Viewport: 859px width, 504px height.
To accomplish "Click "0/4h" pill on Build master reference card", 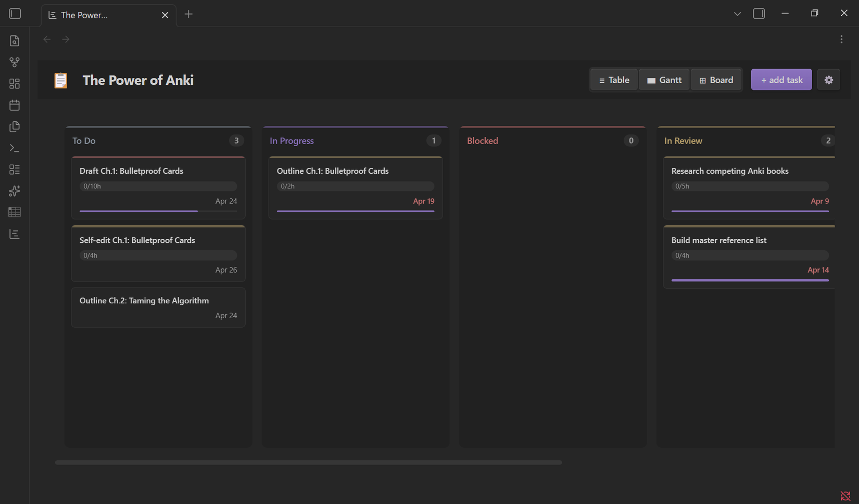I will (x=750, y=255).
